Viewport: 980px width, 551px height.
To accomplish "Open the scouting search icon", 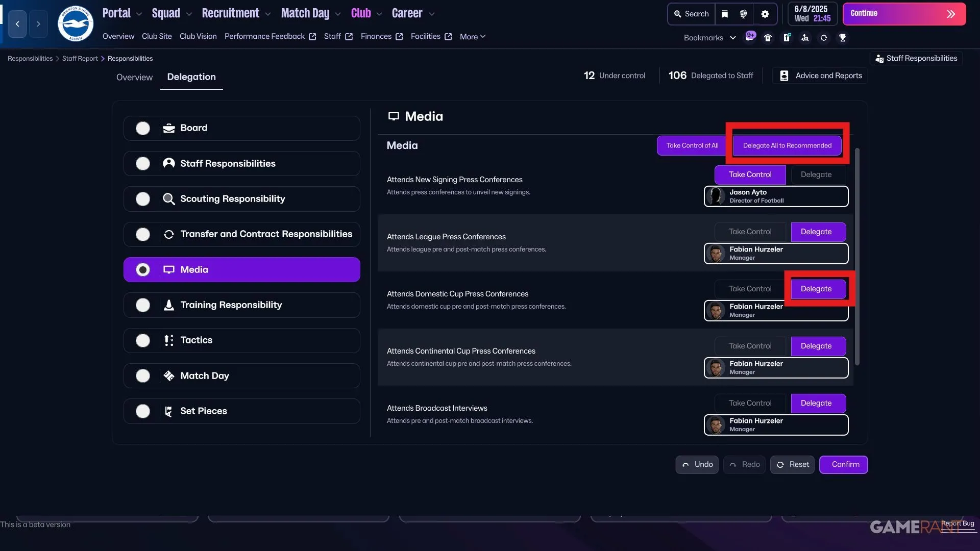I will coord(805,38).
